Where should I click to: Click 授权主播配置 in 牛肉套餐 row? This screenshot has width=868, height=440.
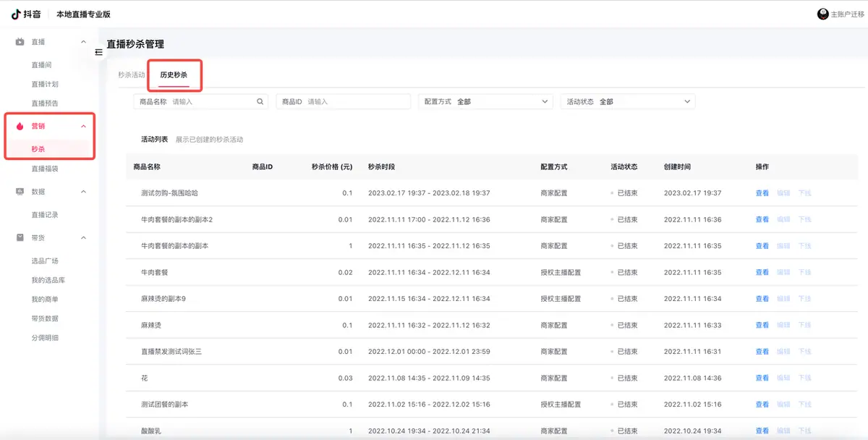click(561, 273)
